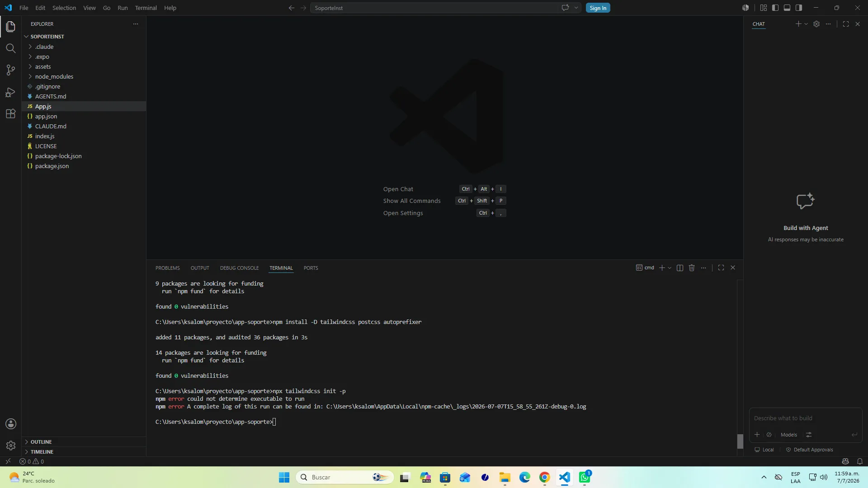Maximize the chat panel
This screenshot has width=868, height=488.
pos(846,24)
